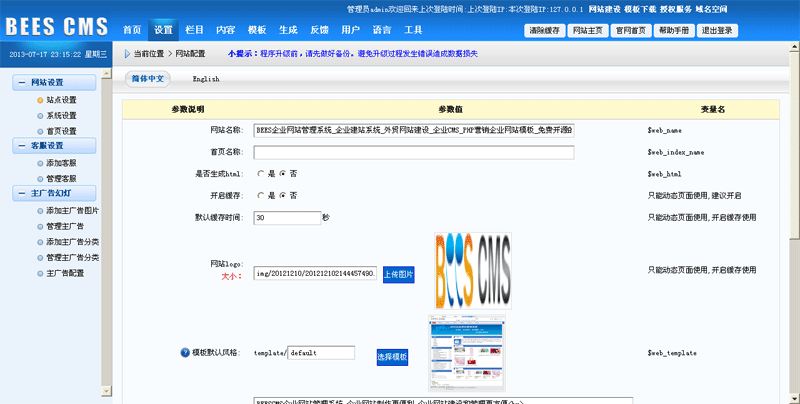Open the 授权服务 top link
800x404 pixels.
[676, 9]
